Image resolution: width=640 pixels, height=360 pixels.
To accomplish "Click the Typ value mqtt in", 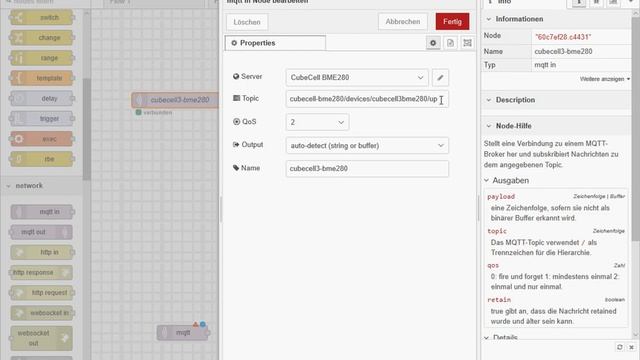I will pos(545,65).
